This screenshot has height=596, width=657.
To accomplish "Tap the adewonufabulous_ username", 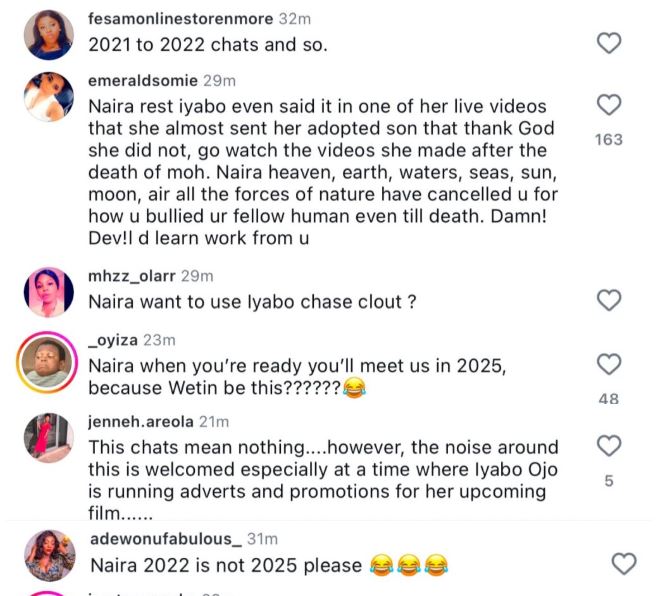I will click(165, 540).
